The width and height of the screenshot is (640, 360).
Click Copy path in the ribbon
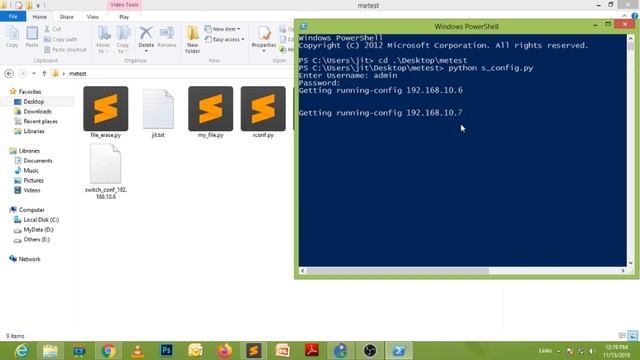point(60,40)
